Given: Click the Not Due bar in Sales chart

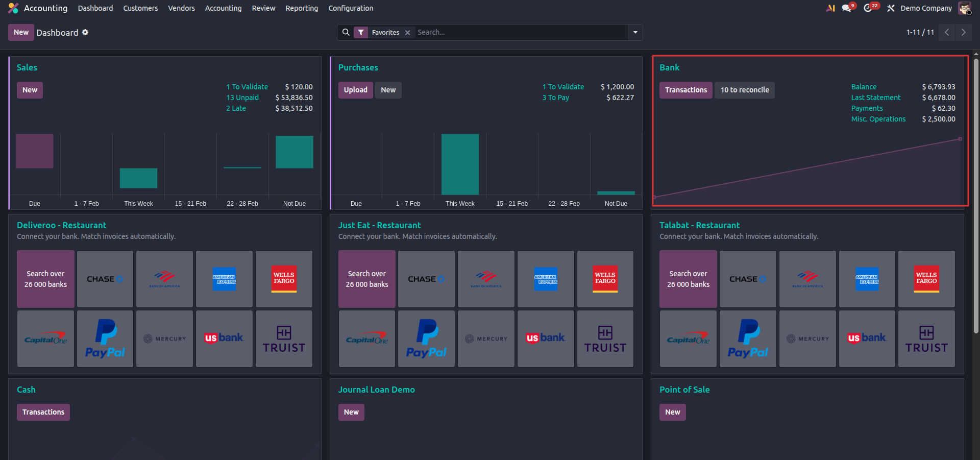Looking at the screenshot, I should click(295, 152).
